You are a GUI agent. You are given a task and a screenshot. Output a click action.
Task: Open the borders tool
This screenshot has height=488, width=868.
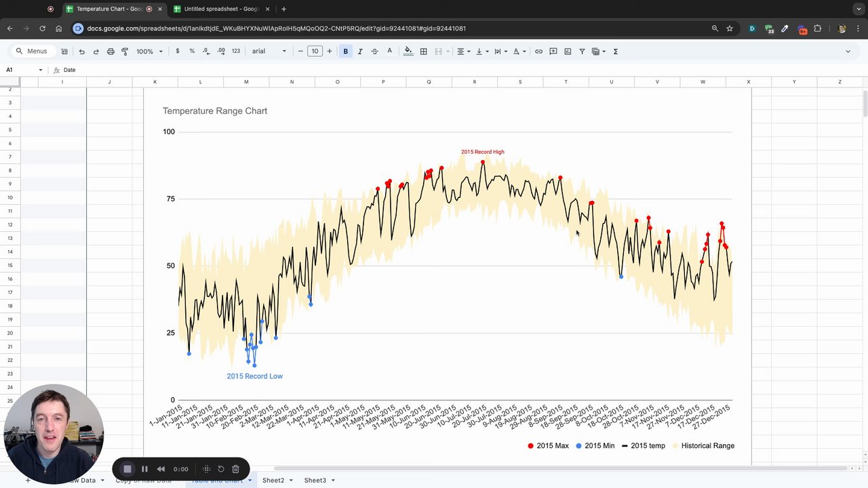tap(424, 52)
